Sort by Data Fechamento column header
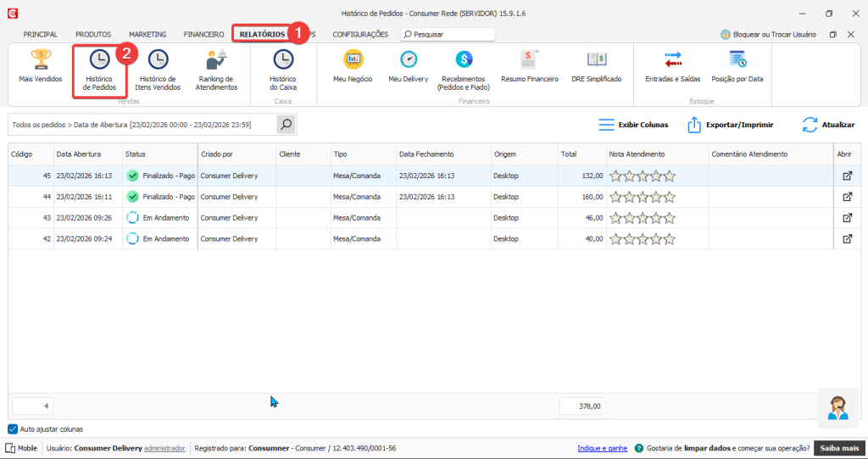This screenshot has height=459, width=868. (x=443, y=154)
